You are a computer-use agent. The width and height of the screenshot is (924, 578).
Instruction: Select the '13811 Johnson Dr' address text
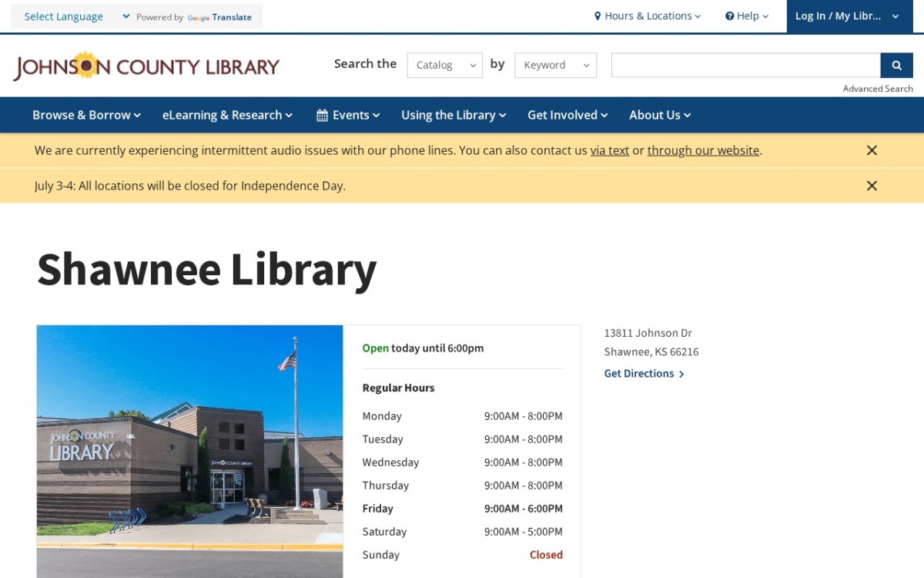tap(648, 333)
